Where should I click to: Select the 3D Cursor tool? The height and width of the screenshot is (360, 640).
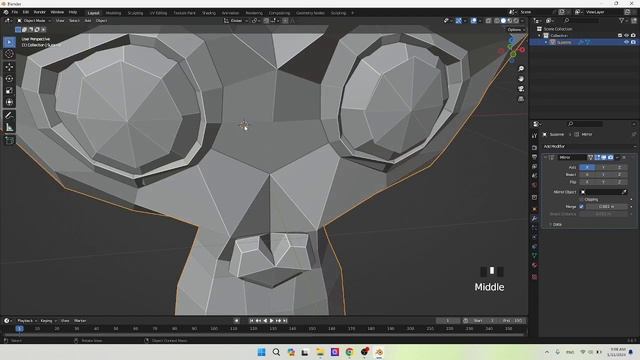click(x=9, y=54)
